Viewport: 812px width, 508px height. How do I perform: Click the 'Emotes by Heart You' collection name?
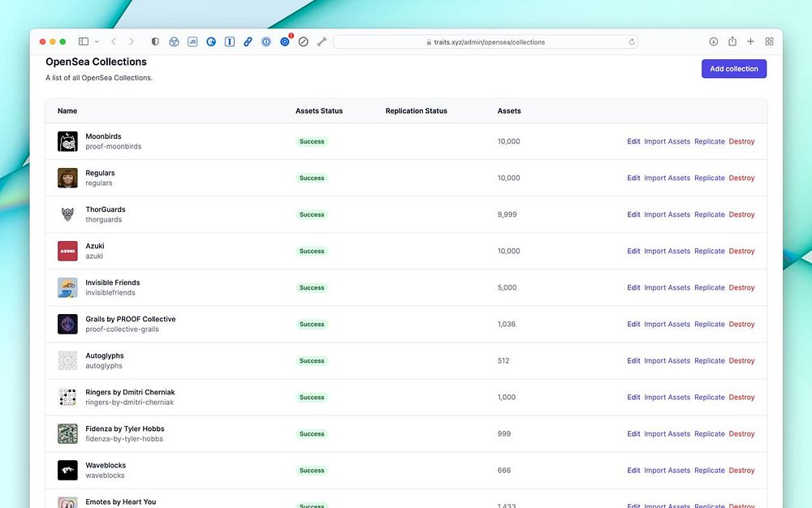(x=121, y=502)
